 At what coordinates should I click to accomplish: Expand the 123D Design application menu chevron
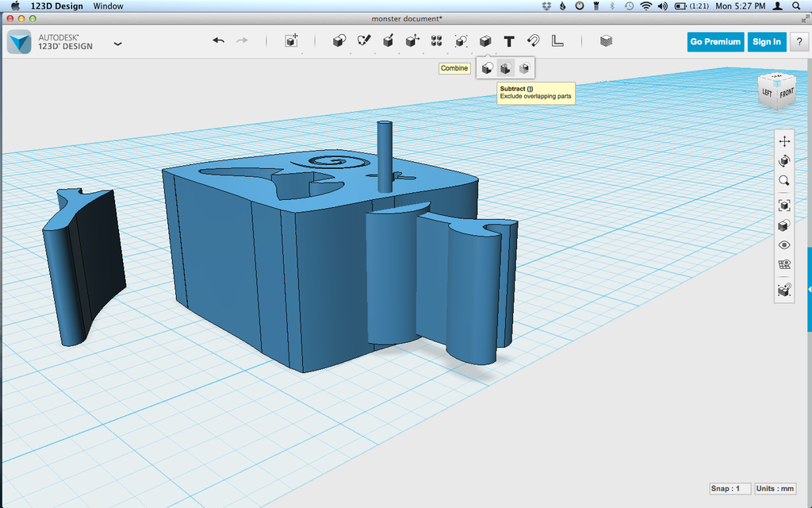point(118,44)
